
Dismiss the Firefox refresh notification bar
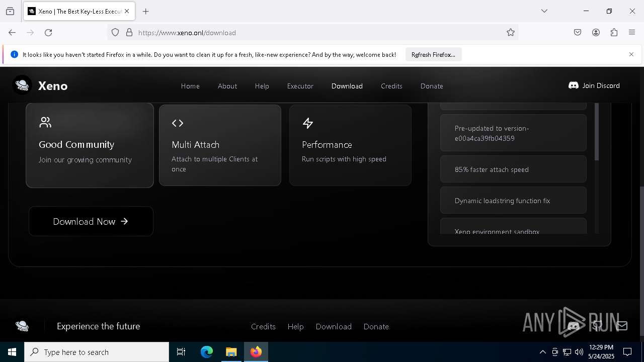point(631,54)
